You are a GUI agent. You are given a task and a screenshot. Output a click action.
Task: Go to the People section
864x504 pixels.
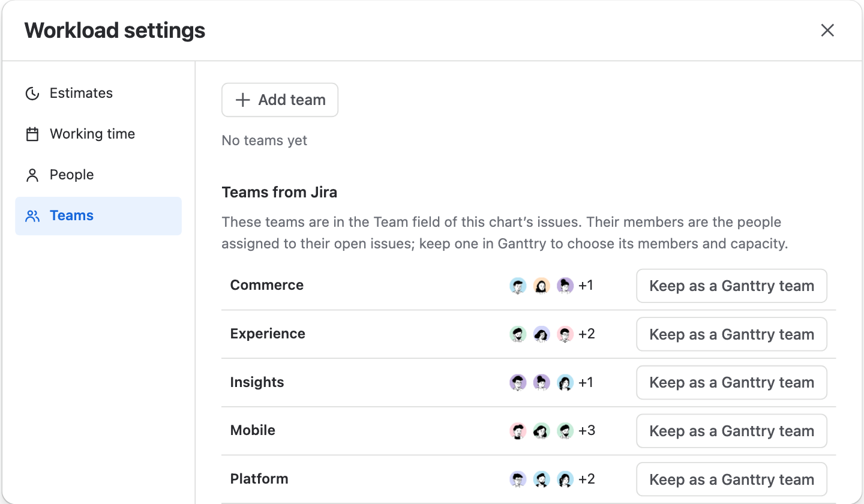pyautogui.click(x=98, y=175)
